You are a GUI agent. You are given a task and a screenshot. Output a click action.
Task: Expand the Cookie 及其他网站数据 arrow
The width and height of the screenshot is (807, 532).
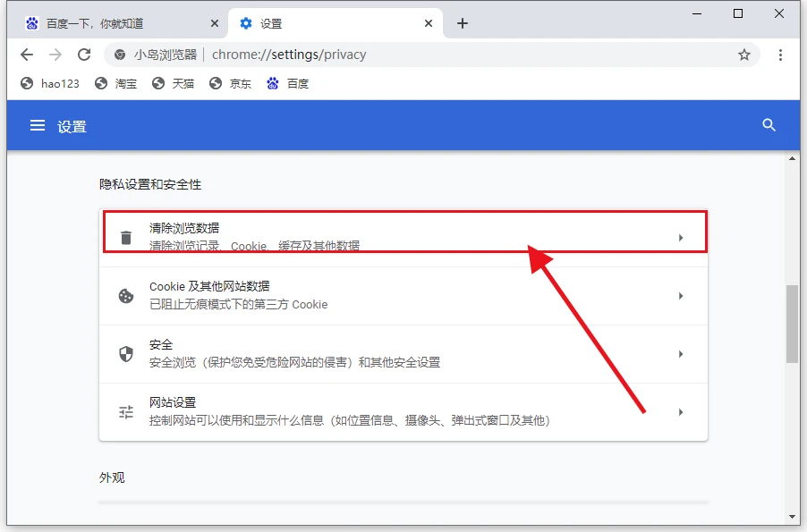pyautogui.click(x=680, y=296)
